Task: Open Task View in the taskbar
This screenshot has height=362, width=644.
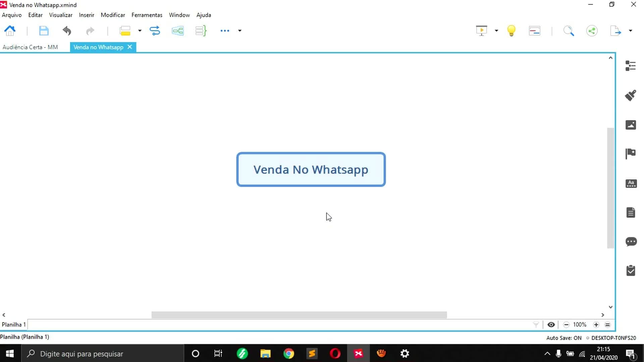Action: tap(218, 354)
